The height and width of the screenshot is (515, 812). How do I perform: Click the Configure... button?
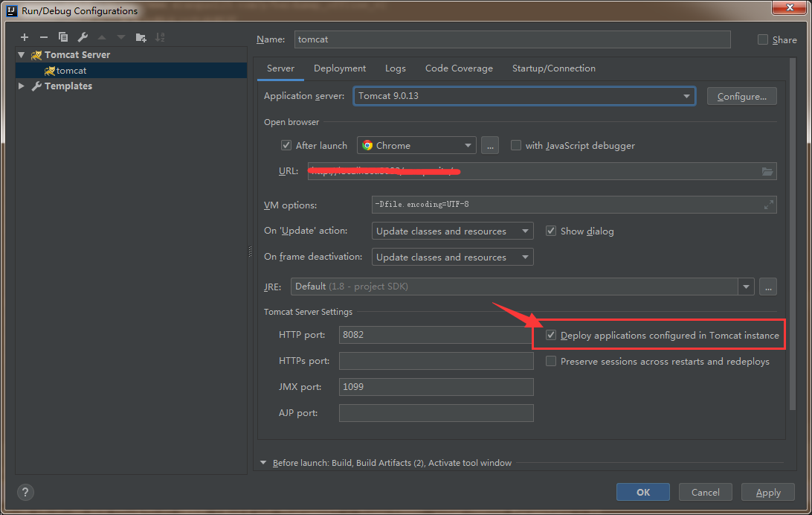click(741, 96)
